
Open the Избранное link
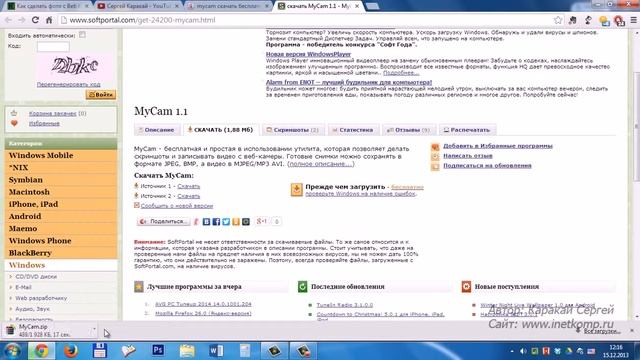44,123
